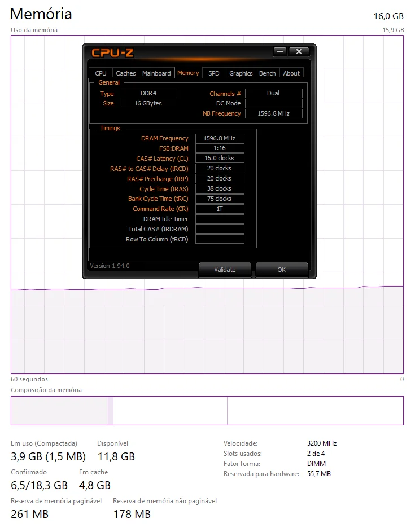Click the Reserva de memória não paginável label
This screenshot has height=532, width=415.
pos(165,501)
